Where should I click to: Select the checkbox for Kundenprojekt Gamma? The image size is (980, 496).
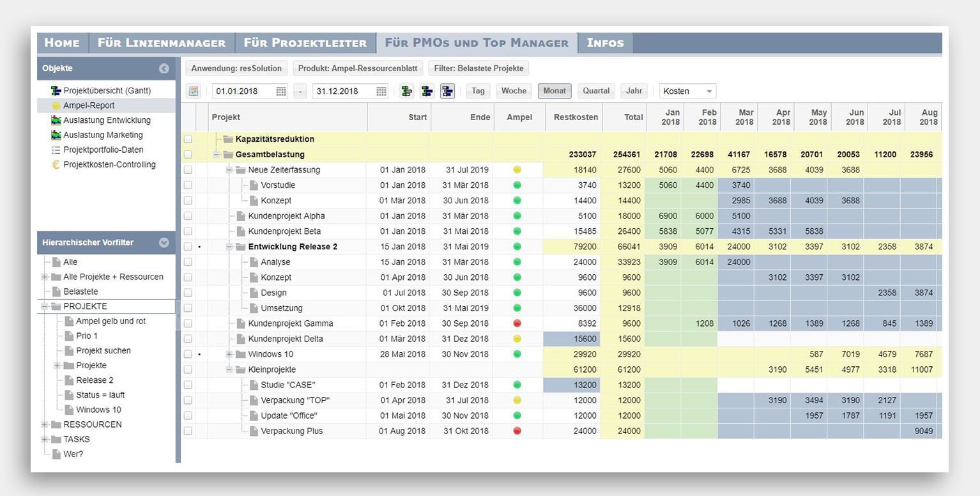click(188, 323)
